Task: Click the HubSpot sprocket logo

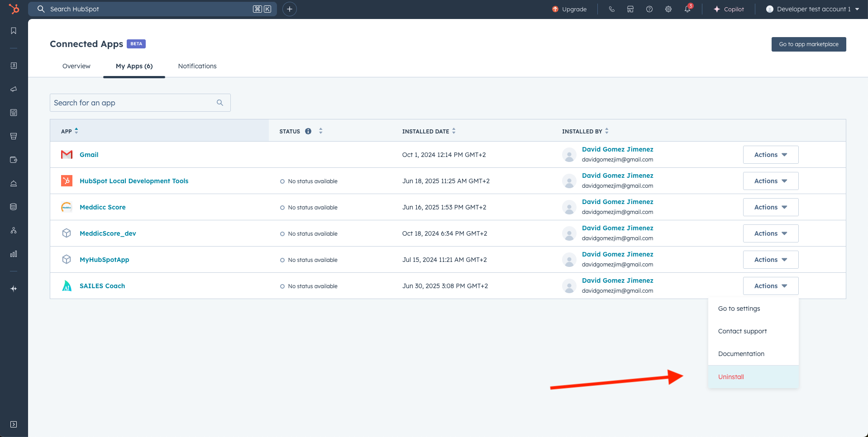Action: [14, 9]
